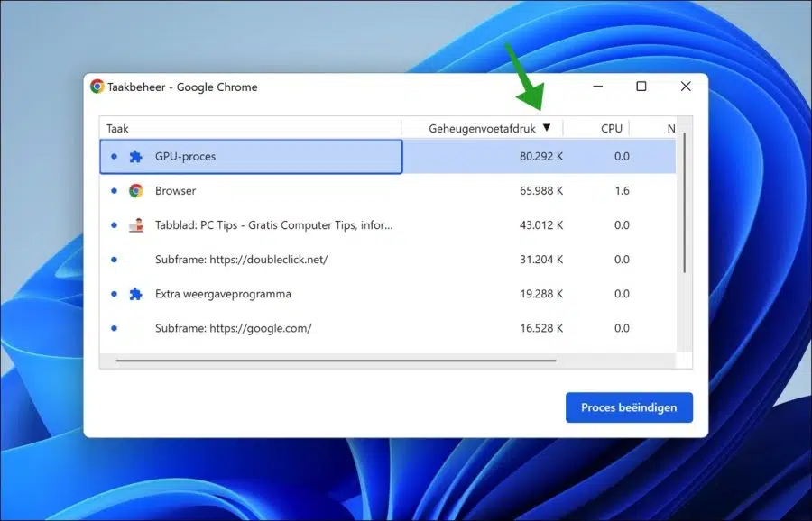
Task: Click the Chrome logo in the title bar
Action: pyautogui.click(x=97, y=87)
